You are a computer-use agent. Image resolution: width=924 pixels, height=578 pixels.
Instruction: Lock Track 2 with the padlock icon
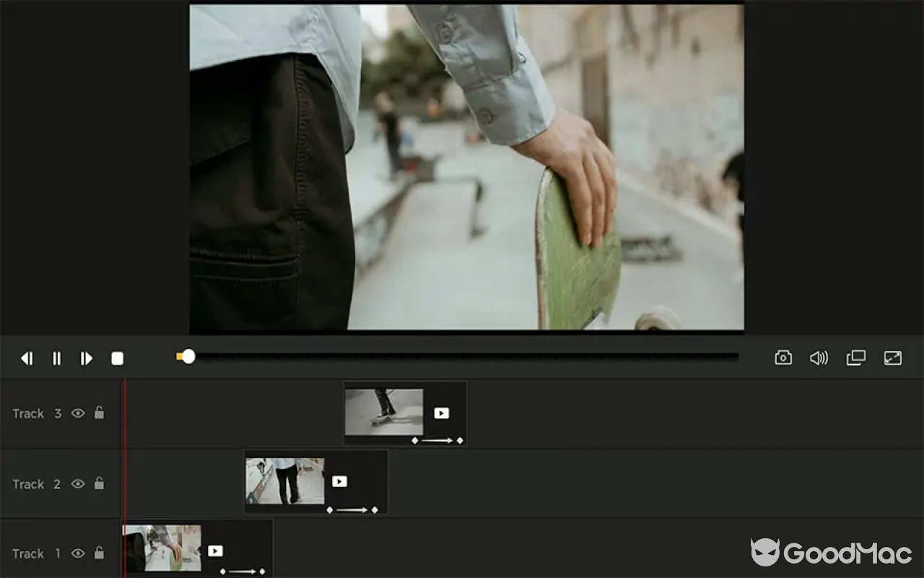pos(100,484)
